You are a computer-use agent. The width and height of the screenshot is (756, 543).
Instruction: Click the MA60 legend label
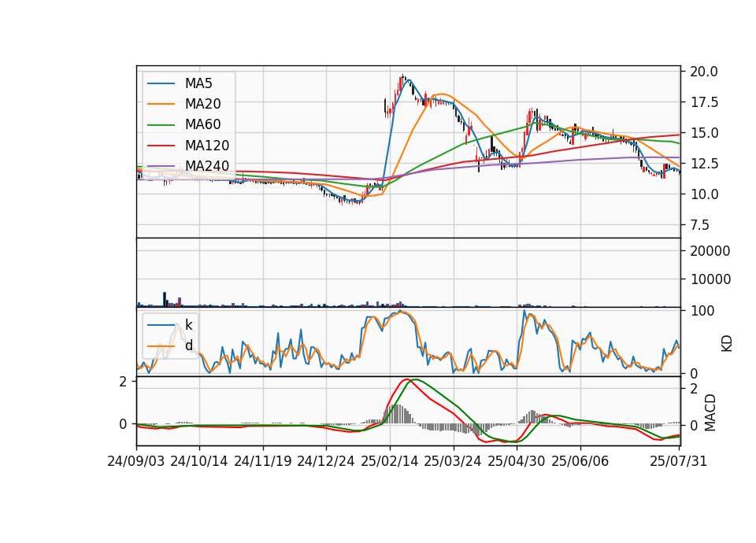(202, 125)
